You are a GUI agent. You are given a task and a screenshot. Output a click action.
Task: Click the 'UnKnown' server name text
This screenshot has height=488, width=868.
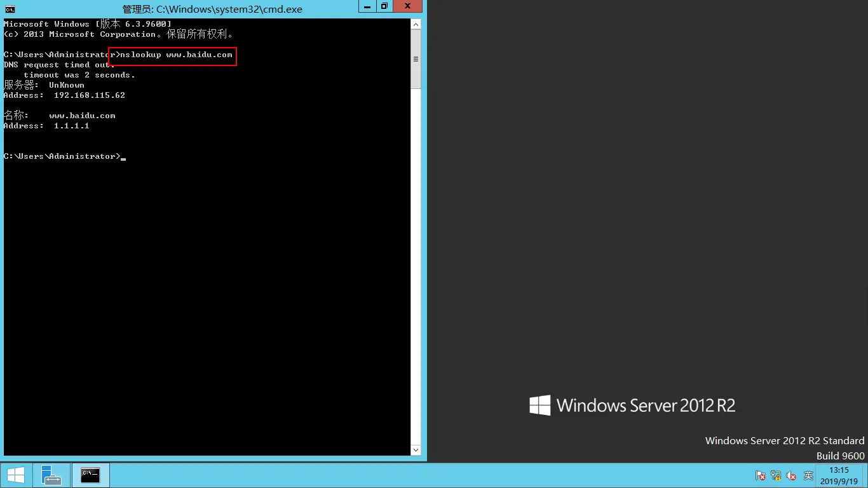click(x=67, y=85)
